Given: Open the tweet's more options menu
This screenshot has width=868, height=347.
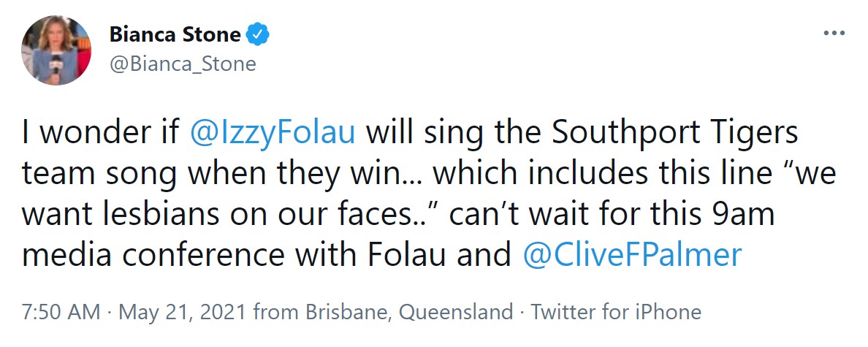Looking at the screenshot, I should (x=834, y=34).
